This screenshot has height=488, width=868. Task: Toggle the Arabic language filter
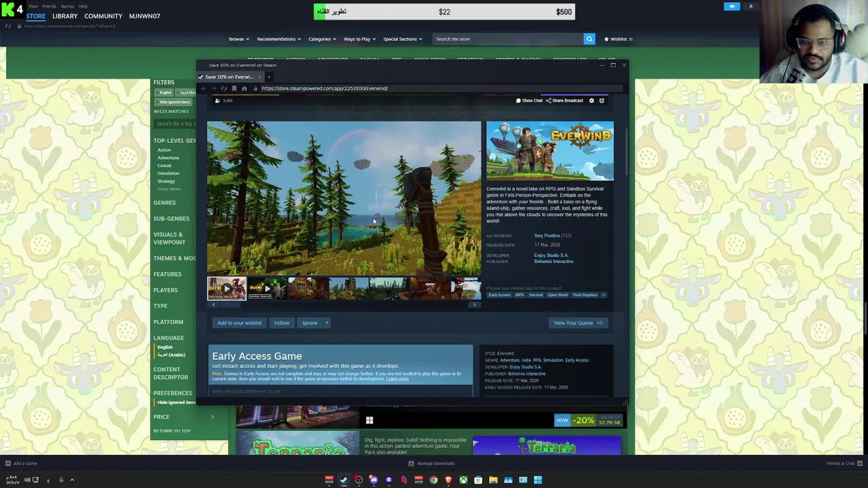pos(171,354)
